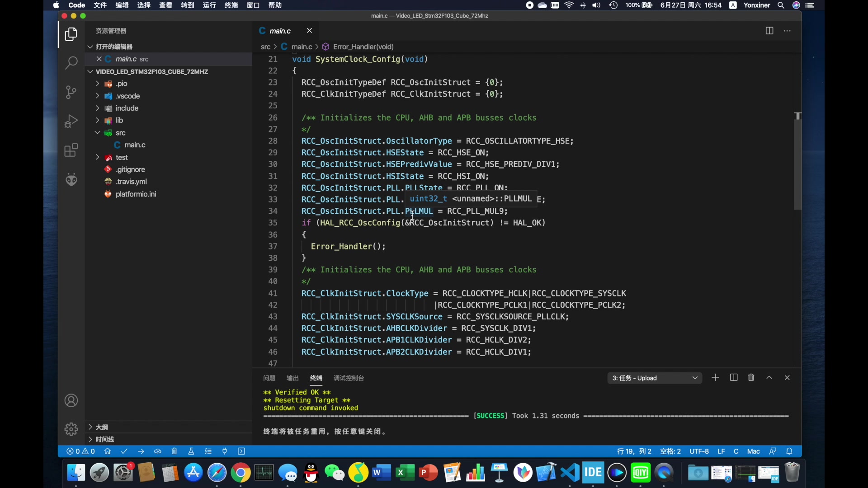Expand the test folder in explorer
Image resolution: width=868 pixels, height=488 pixels.
coord(97,157)
